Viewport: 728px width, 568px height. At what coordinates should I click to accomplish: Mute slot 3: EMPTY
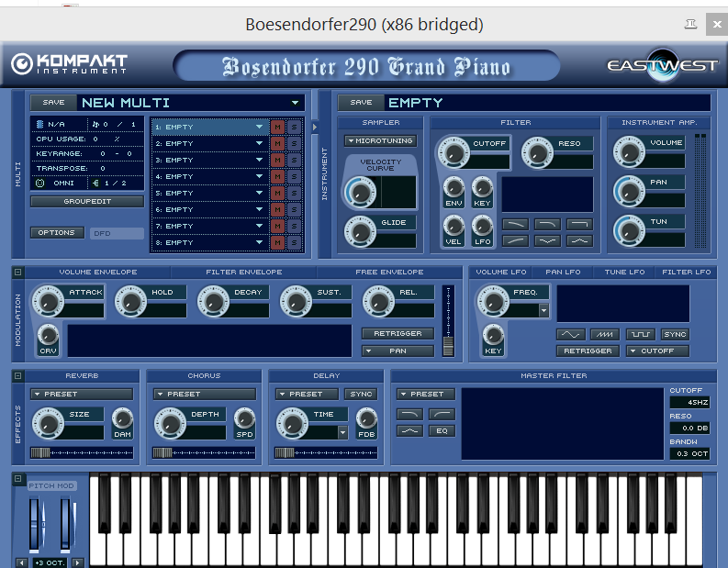coord(277,160)
